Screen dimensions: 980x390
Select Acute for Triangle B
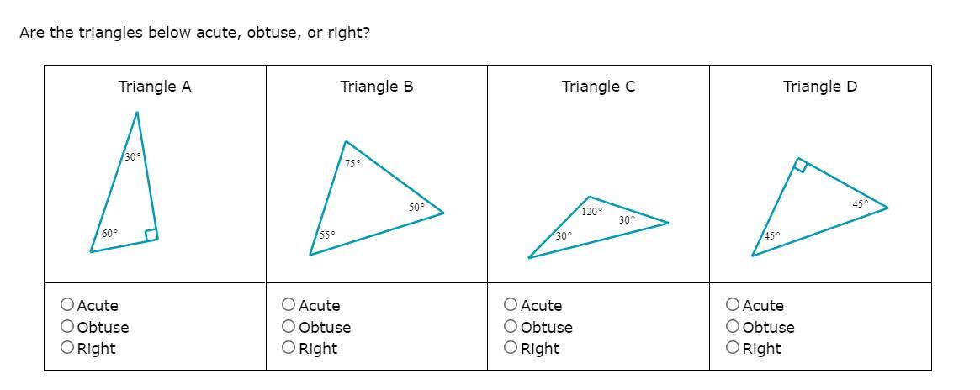click(x=289, y=304)
